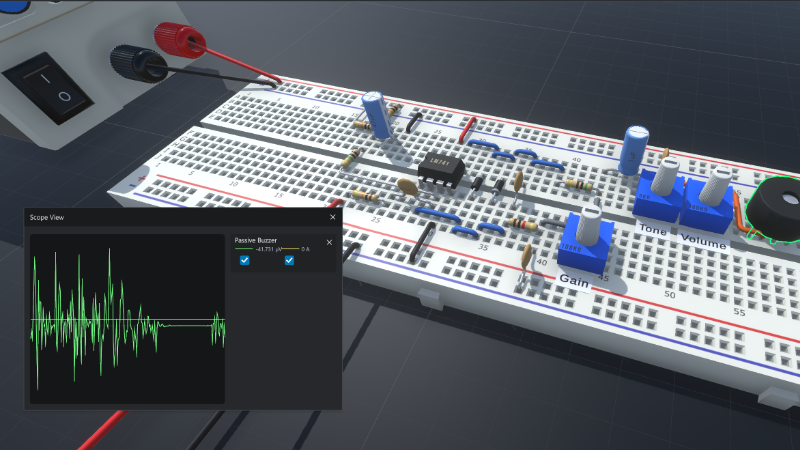
Task: Select the blue capacitor behind Tone potentiometer
Action: (x=634, y=150)
